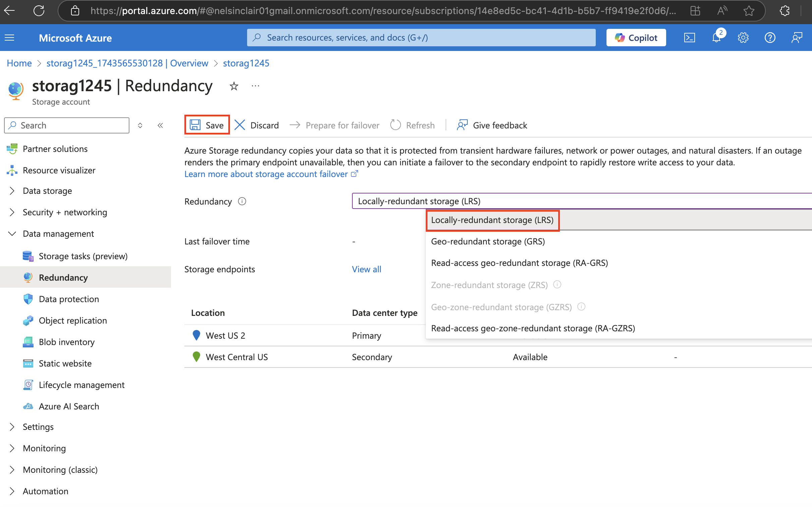Click the top bar feedback person icon
Screen dimensions: 812x507
point(797,38)
